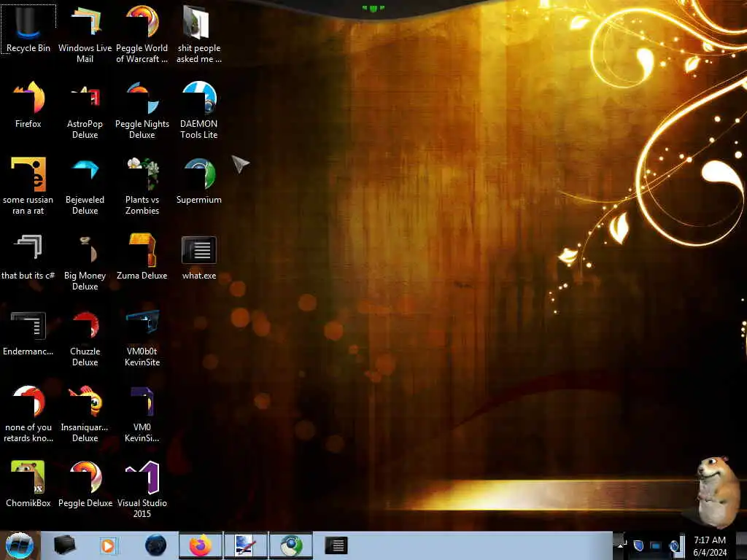Screen dimensions: 747x560
Task: Select the what.exe desktop icon
Action: pyautogui.click(x=198, y=257)
